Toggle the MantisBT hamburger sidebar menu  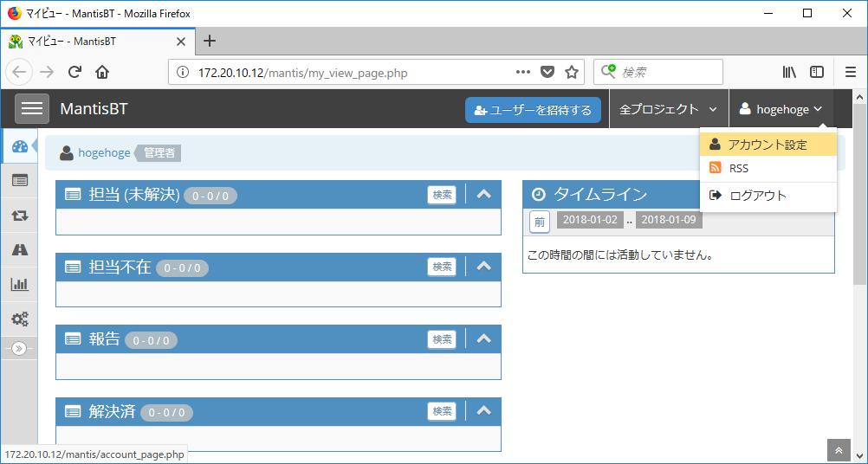click(x=31, y=108)
